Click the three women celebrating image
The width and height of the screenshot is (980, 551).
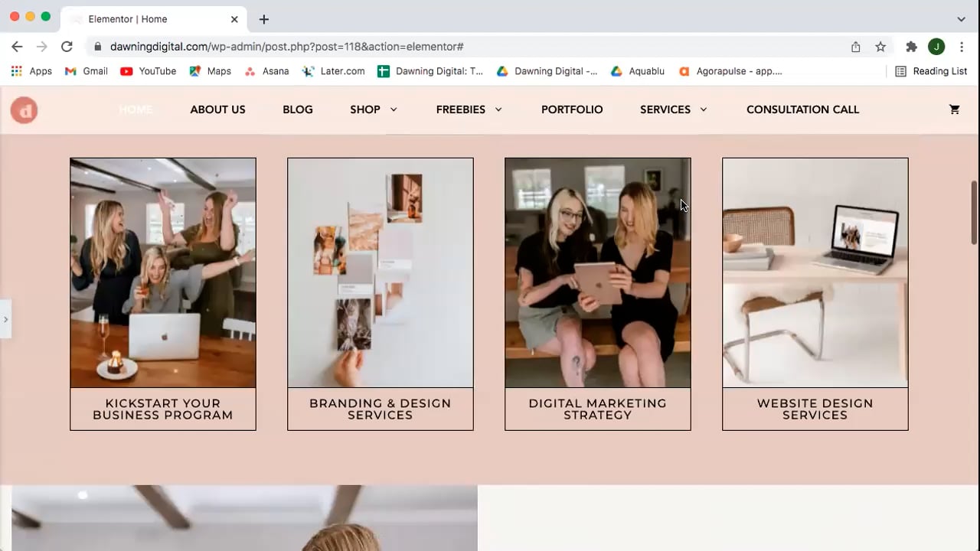point(163,272)
